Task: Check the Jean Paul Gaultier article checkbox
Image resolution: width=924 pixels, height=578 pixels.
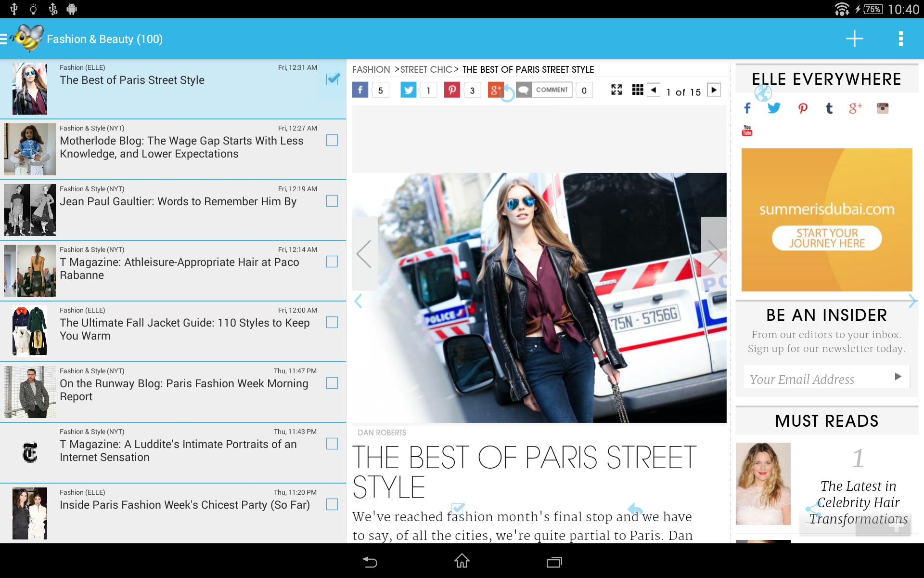Action: pos(332,201)
